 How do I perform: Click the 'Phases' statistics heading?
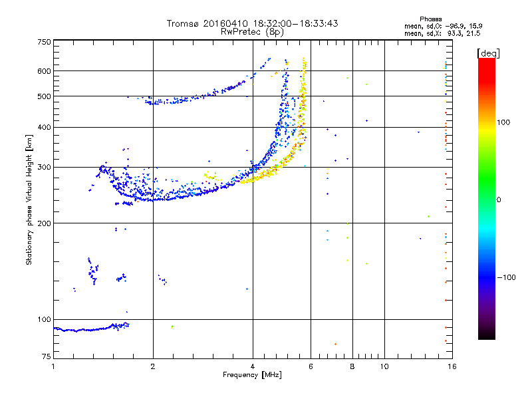pos(430,19)
